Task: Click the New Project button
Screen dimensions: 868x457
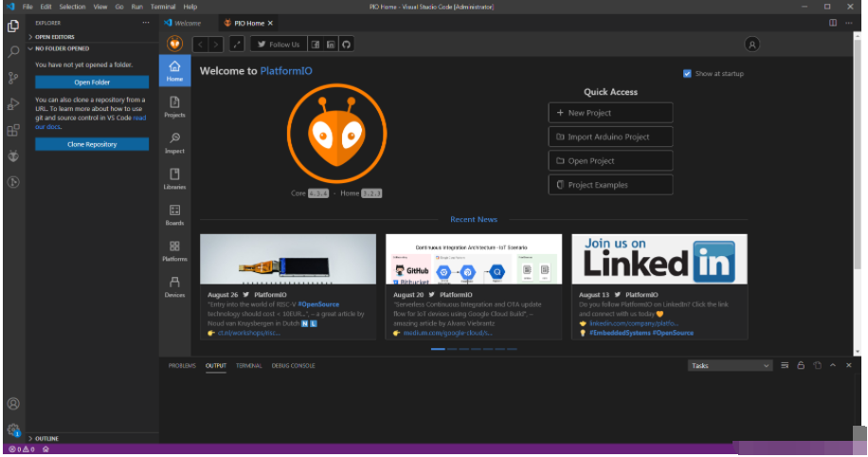Action: coord(610,113)
